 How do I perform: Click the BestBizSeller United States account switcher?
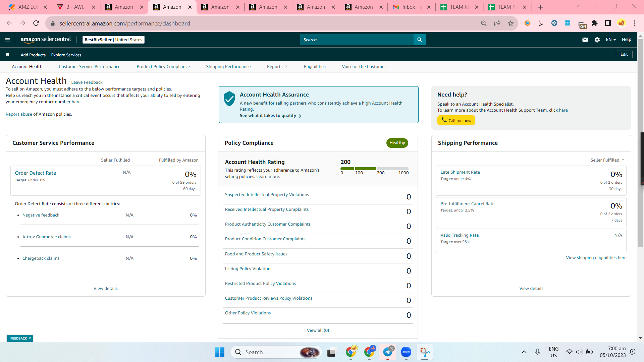click(x=113, y=40)
